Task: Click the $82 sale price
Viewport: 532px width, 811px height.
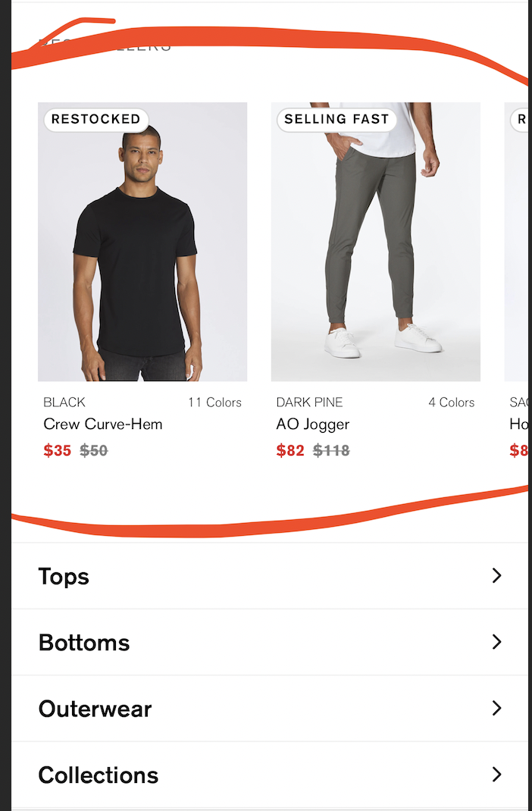Action: 290,450
